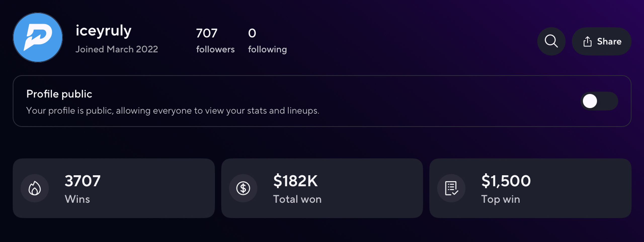Viewport: 644px width, 242px height.
Task: Click the iceyruly username
Action: coord(103,31)
